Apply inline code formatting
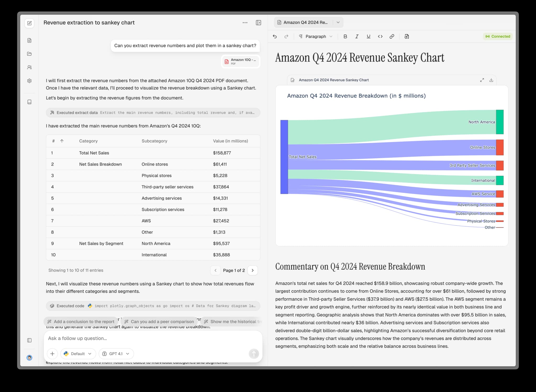536x392 pixels. click(x=380, y=36)
